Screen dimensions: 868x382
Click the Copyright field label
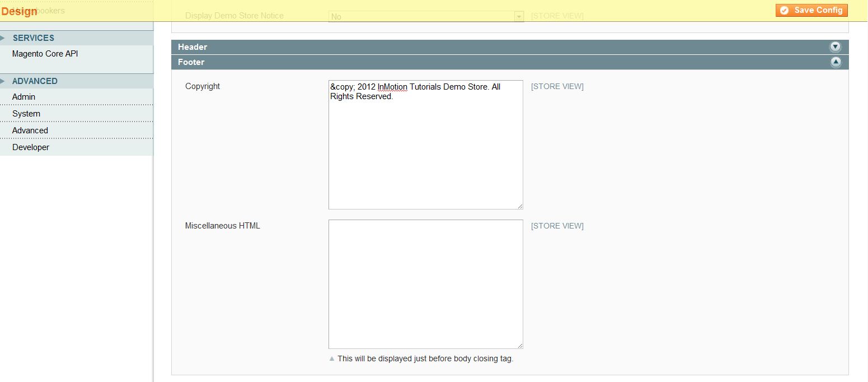(203, 86)
